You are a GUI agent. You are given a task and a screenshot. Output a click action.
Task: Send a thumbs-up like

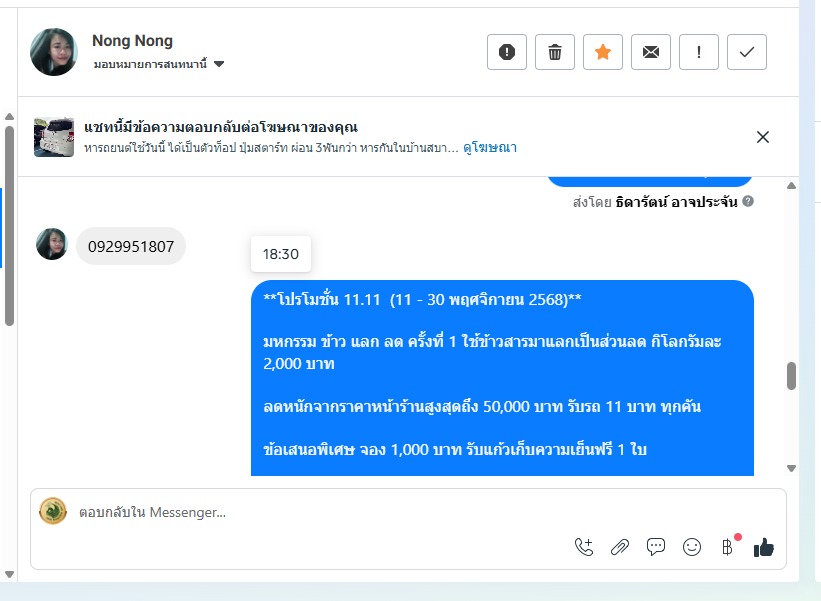click(763, 548)
